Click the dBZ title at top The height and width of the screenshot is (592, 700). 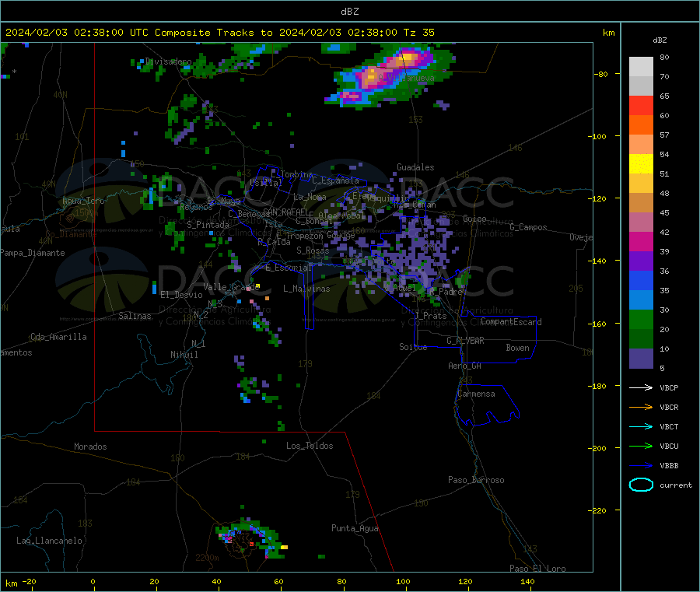[x=350, y=12]
